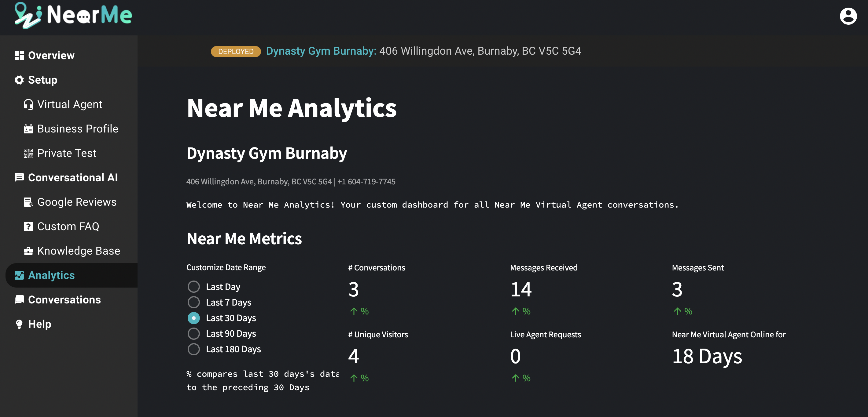868x417 pixels.
Task: Select the Private Test QR code icon
Action: click(28, 153)
